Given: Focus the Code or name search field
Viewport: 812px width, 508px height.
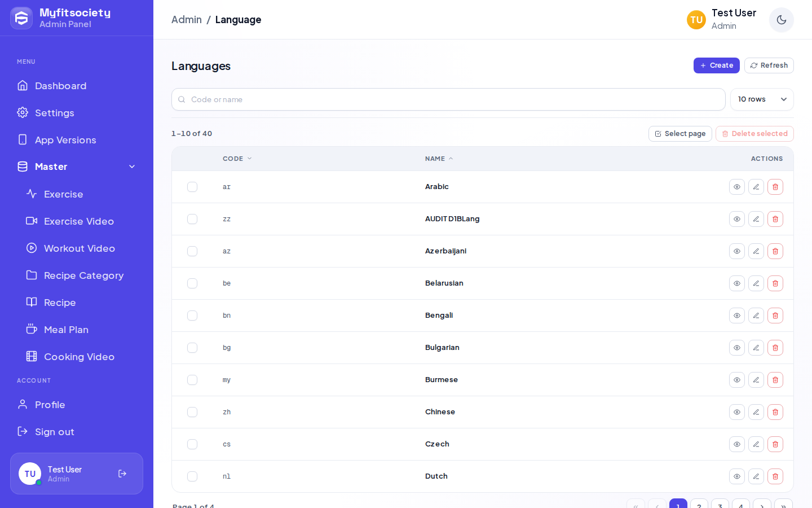Looking at the screenshot, I should click(x=448, y=99).
